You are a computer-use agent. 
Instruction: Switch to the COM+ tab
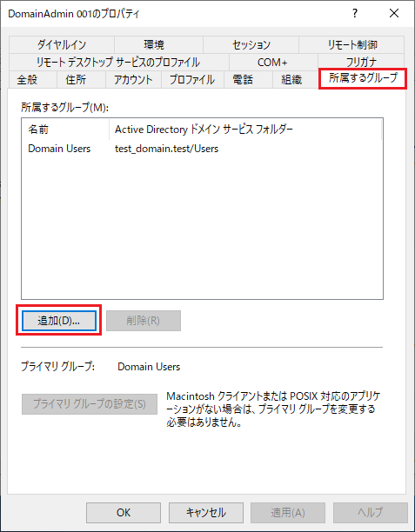click(x=273, y=62)
